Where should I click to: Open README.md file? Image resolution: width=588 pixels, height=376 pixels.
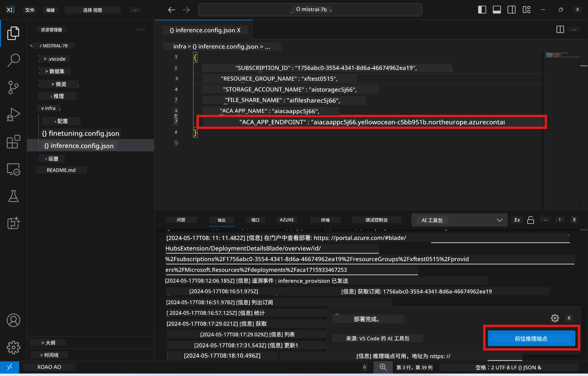coord(61,170)
